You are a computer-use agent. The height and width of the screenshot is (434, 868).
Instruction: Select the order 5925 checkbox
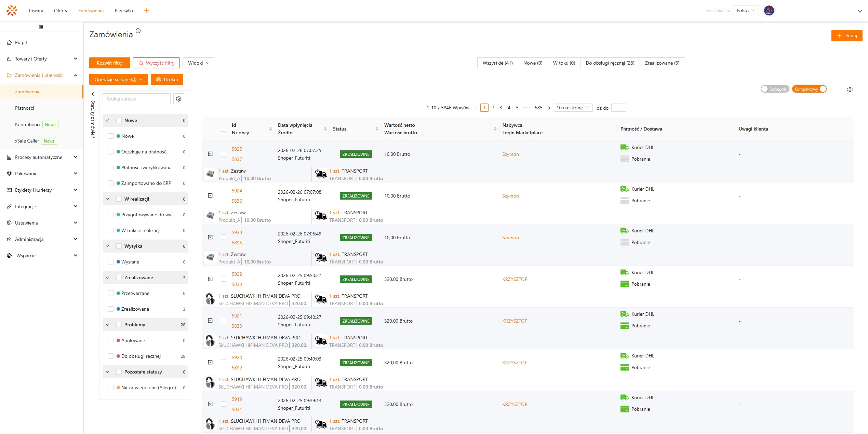(x=224, y=154)
